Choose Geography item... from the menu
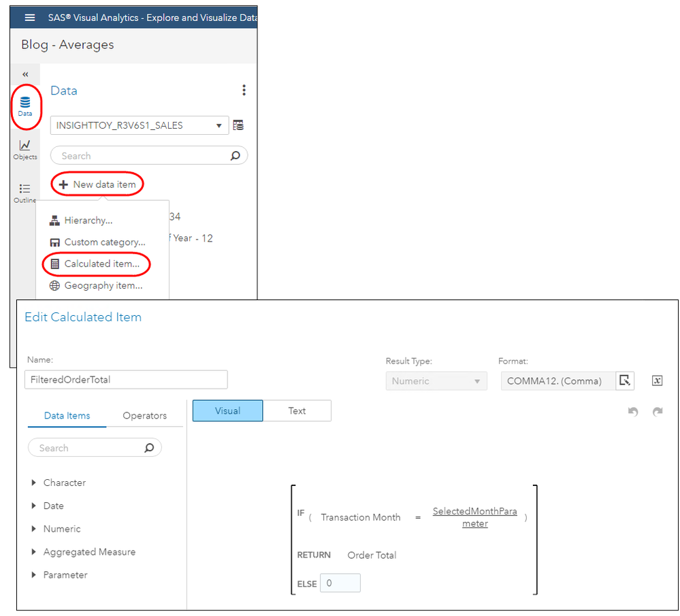This screenshot has width=680, height=616. [x=96, y=285]
